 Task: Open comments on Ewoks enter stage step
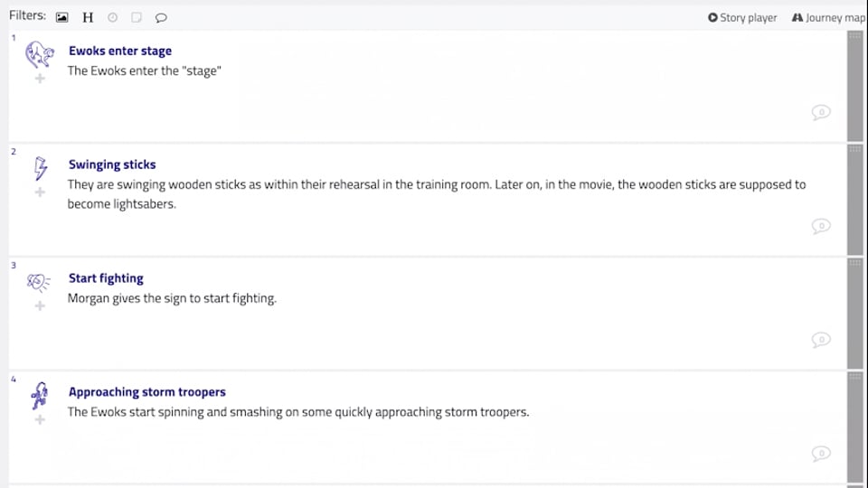(821, 112)
